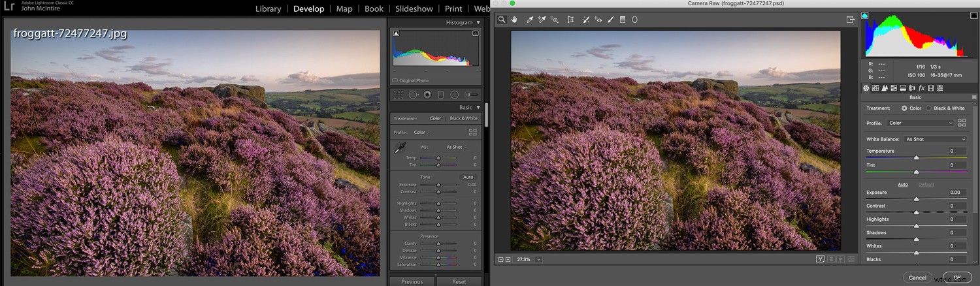Switch to the Library module
This screenshot has width=980, height=286.
pyautogui.click(x=268, y=8)
